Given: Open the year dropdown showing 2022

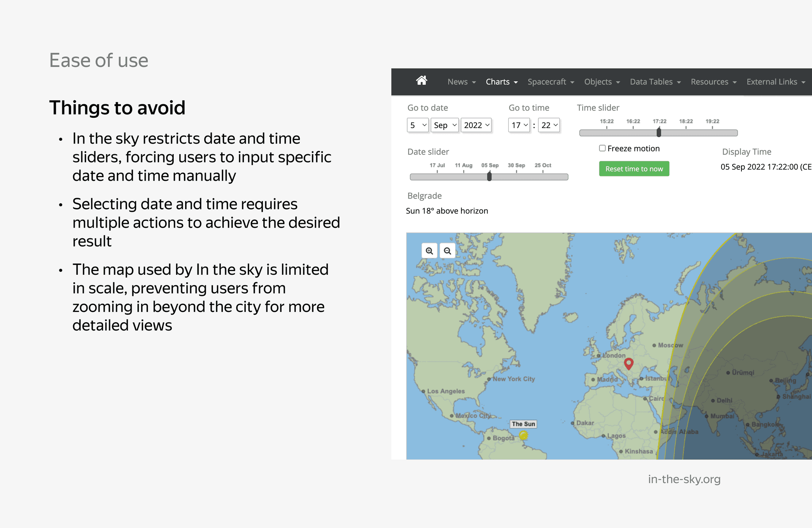Looking at the screenshot, I should pyautogui.click(x=476, y=125).
